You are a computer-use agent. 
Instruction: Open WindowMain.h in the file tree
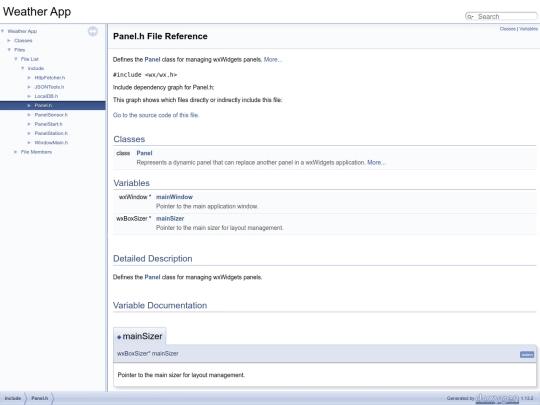point(51,143)
